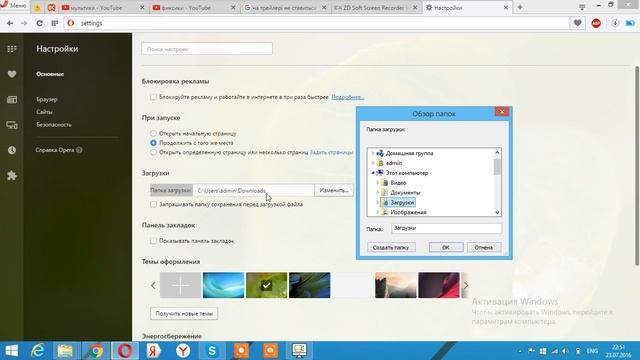Add custom theme with plus tile
This screenshot has height=360, width=640.
tap(180, 285)
